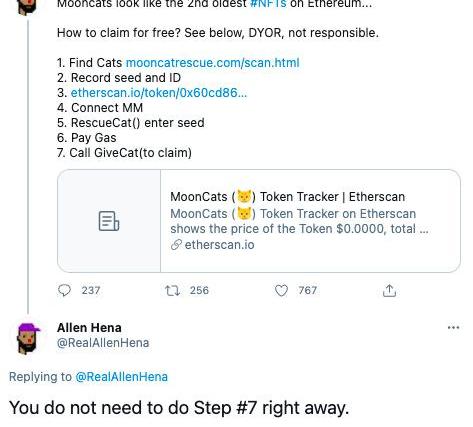Open MoonCats Token Tracker card title
Viewport: 473px width, 427px height.
pyautogui.click(x=288, y=197)
